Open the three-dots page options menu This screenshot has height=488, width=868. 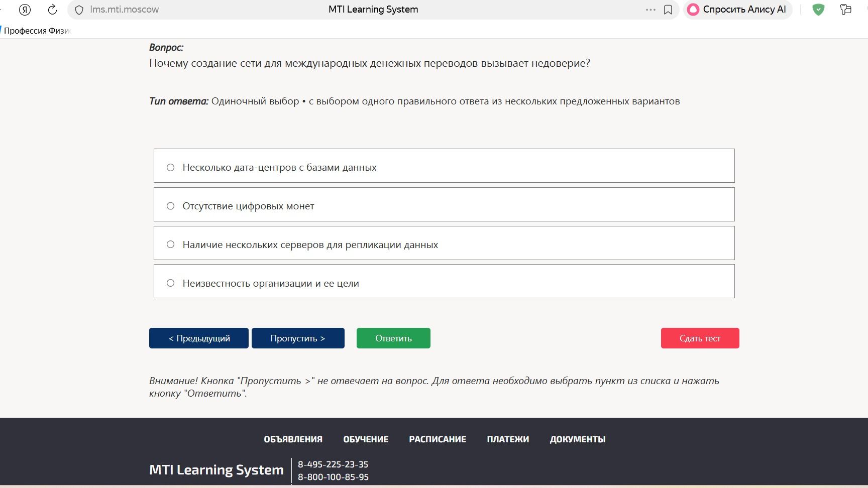pyautogui.click(x=650, y=10)
